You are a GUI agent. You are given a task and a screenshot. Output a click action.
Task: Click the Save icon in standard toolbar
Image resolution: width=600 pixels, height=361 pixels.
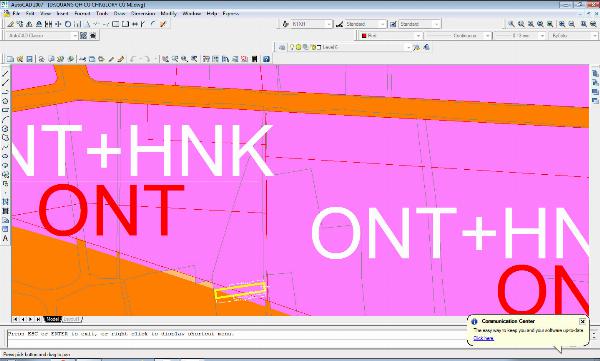click(29, 59)
